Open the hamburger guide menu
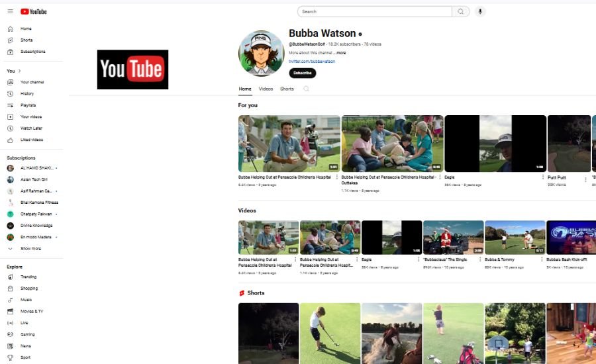This screenshot has width=596, height=364. pos(10,11)
